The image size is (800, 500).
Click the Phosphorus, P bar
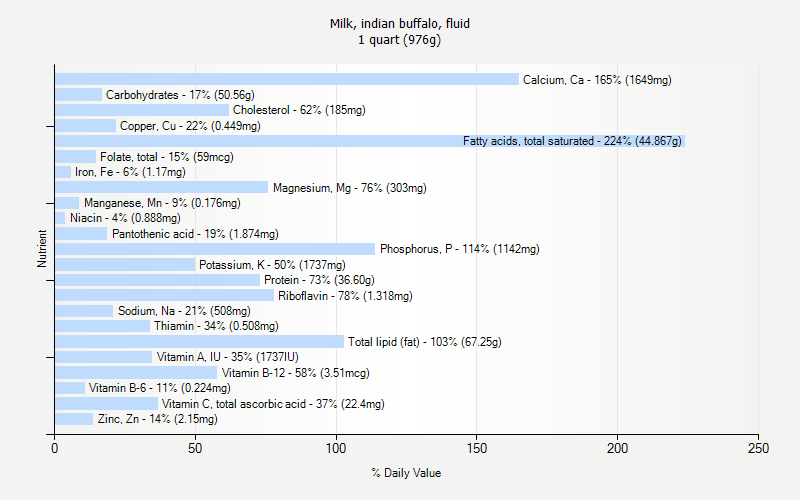coord(215,249)
